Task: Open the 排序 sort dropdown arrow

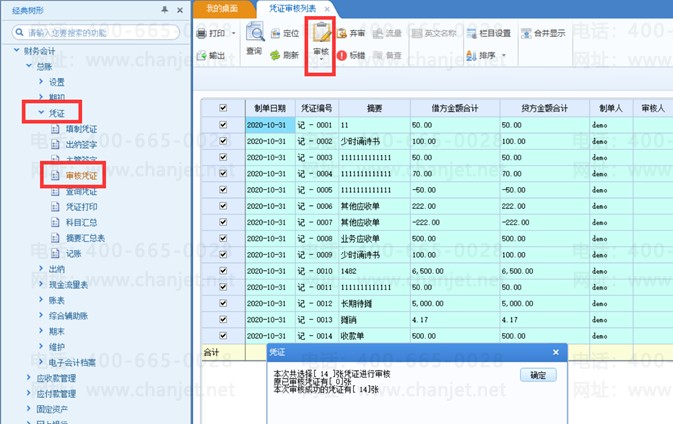Action: [504, 55]
